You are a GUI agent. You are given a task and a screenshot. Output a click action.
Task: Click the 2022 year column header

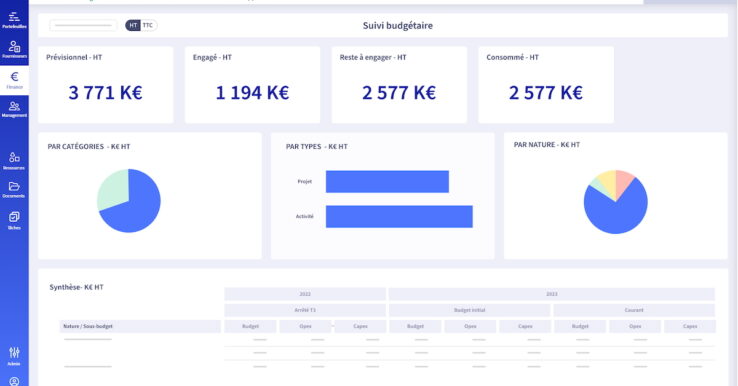coord(305,294)
